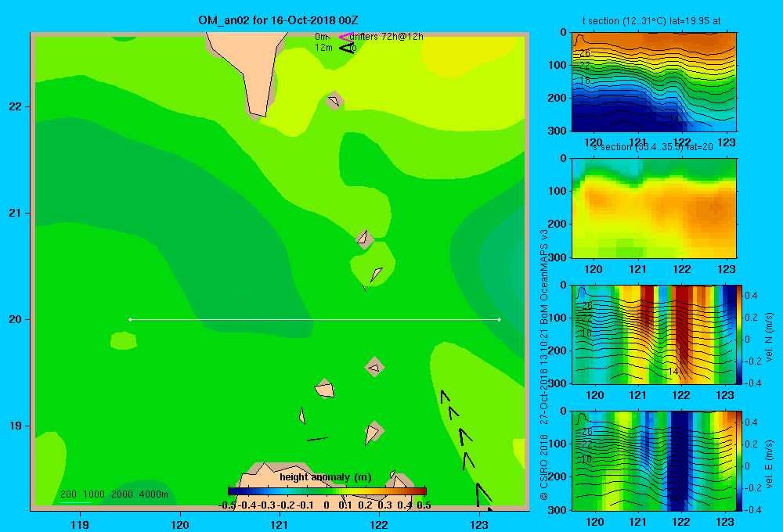Click the title "OM_an02 for 16-Oct-2018 00Z"
This screenshot has height=532, width=783.
tap(278, 20)
